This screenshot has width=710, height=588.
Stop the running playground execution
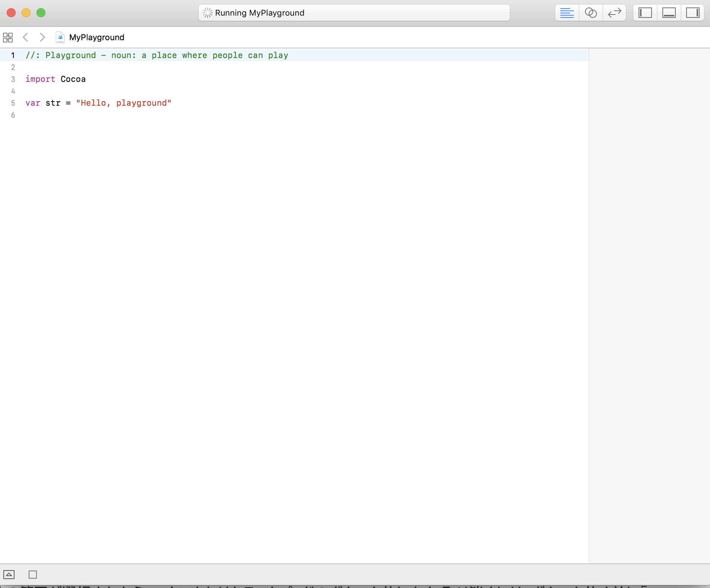tap(33, 575)
